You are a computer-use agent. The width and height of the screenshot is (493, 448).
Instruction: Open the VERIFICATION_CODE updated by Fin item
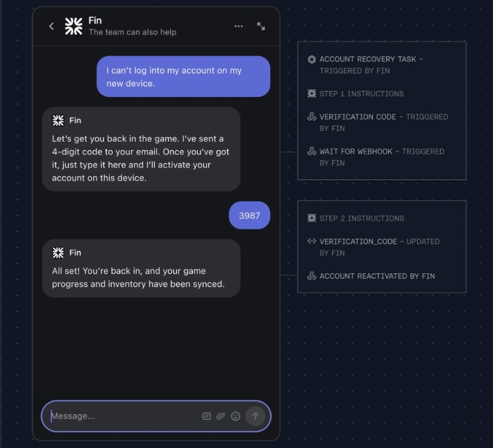click(374, 247)
